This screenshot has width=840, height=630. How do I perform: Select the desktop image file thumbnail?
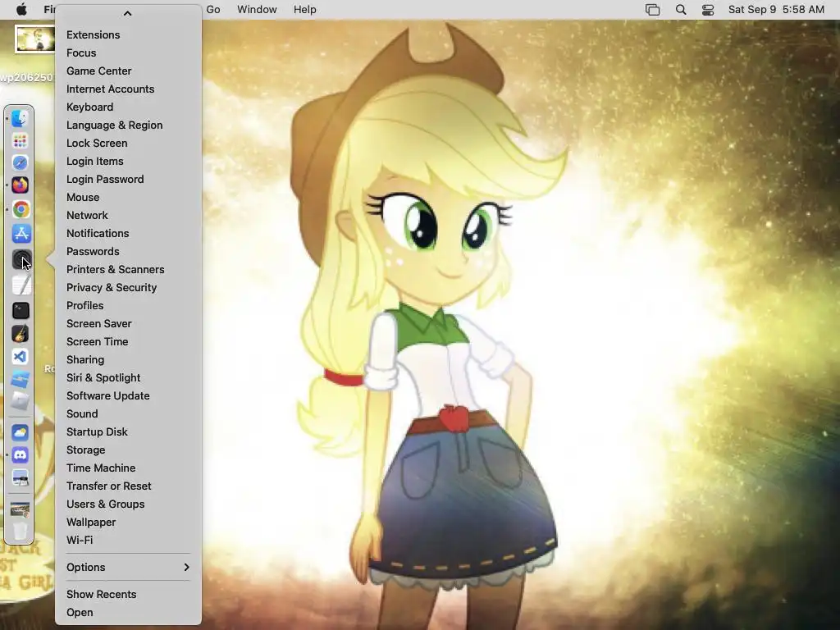click(x=34, y=39)
